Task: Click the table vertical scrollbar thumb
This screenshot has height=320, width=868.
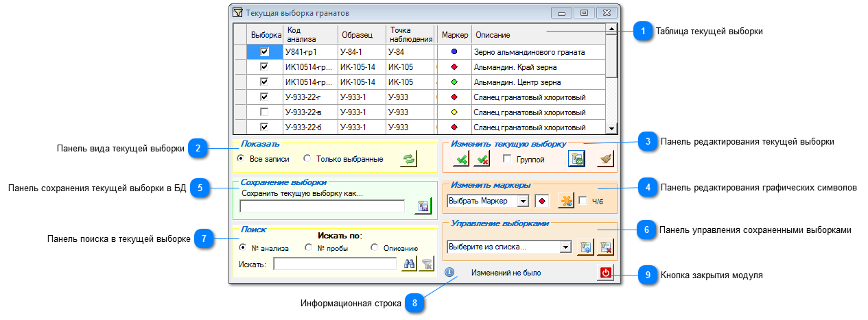Action: (611, 56)
